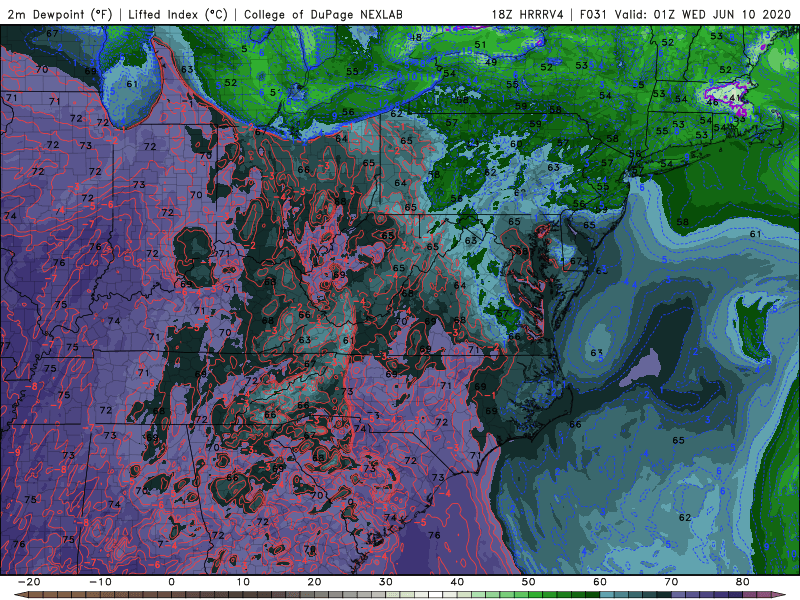This screenshot has height=600, width=800.
Task: Click the '-20' color bar tick label
Action: coord(29,582)
